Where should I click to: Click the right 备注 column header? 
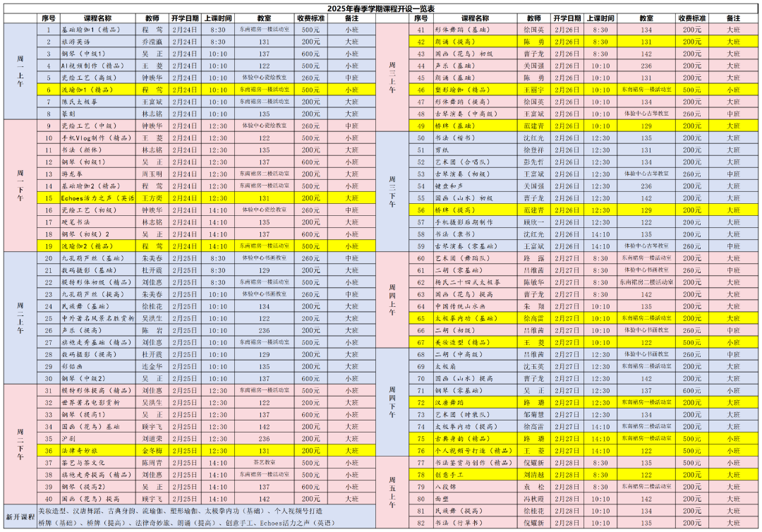click(733, 18)
